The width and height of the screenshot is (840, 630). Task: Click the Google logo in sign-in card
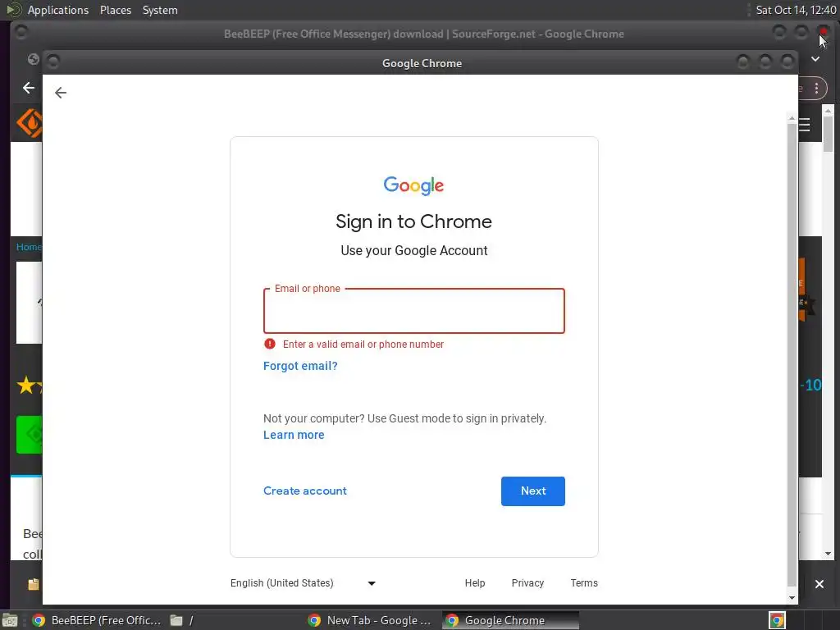click(413, 185)
